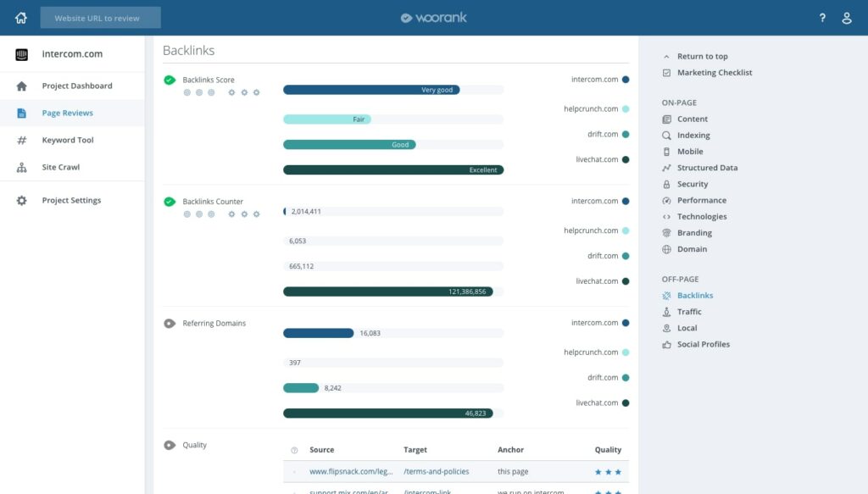
Task: Click the Traffic icon
Action: (x=666, y=312)
